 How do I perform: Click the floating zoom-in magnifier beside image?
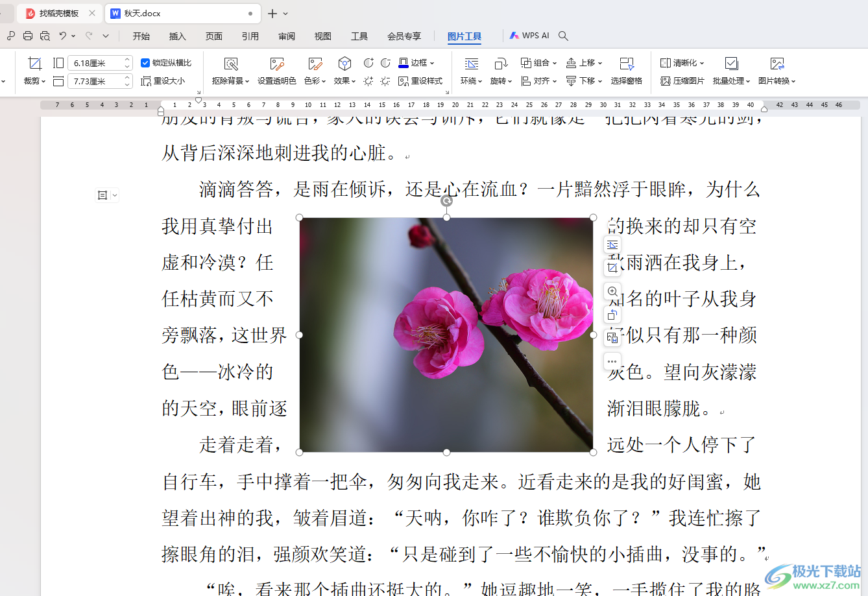[612, 292]
